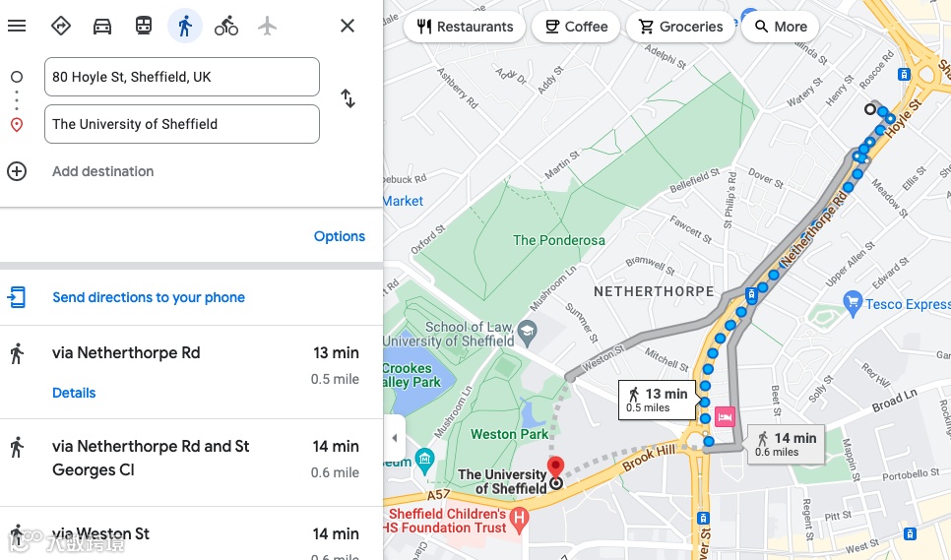Expand More search categories

click(x=780, y=27)
